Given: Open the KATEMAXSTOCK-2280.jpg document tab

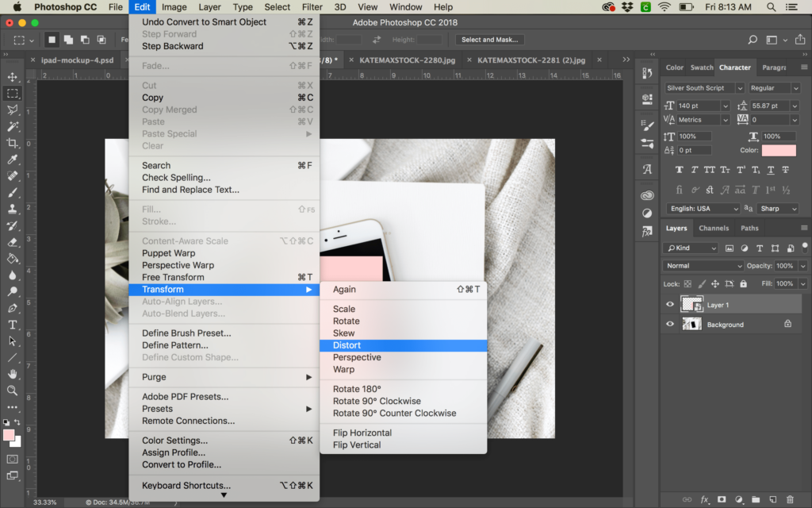Looking at the screenshot, I should coord(407,60).
